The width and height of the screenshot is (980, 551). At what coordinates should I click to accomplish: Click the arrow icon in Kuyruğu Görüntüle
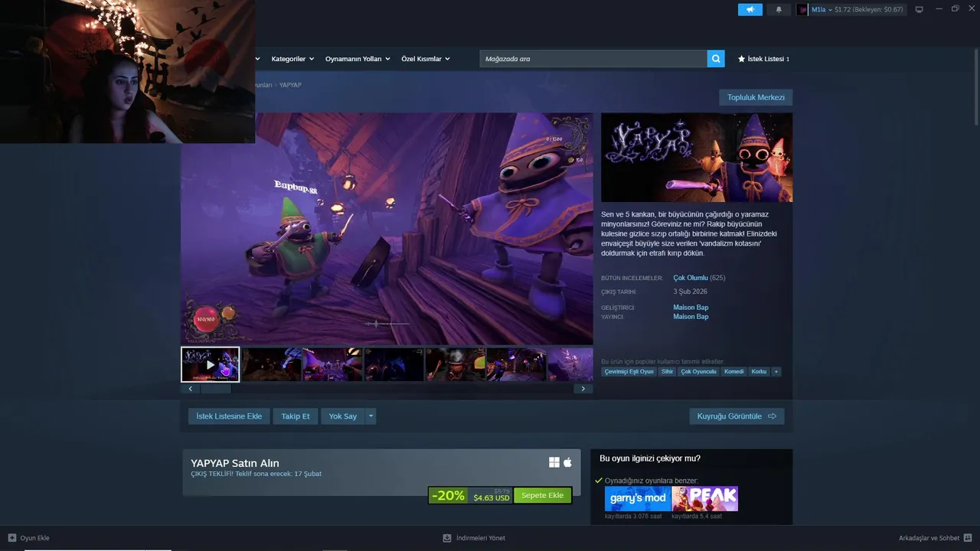click(772, 416)
